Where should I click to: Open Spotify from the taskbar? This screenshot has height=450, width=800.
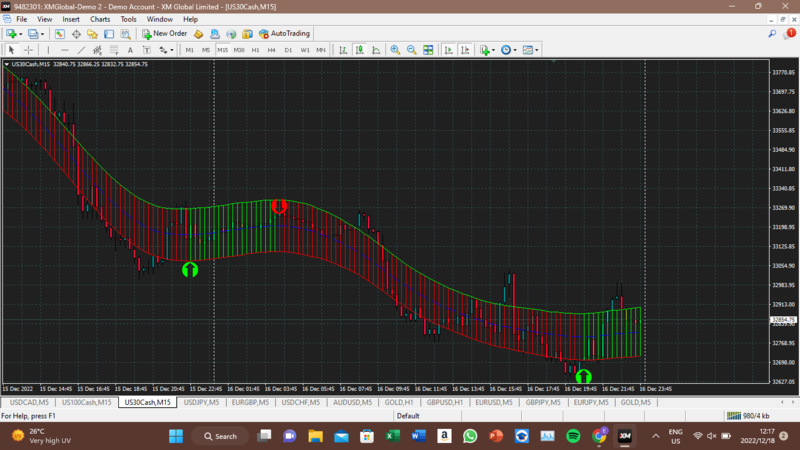(x=574, y=436)
